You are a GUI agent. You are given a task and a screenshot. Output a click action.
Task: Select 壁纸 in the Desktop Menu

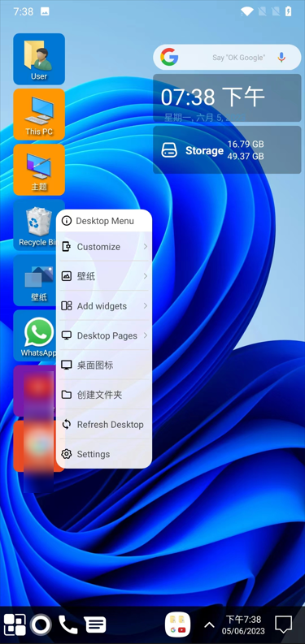click(104, 276)
